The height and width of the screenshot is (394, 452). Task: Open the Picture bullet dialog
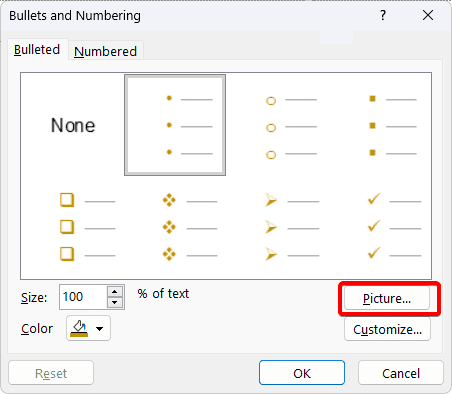pos(387,298)
